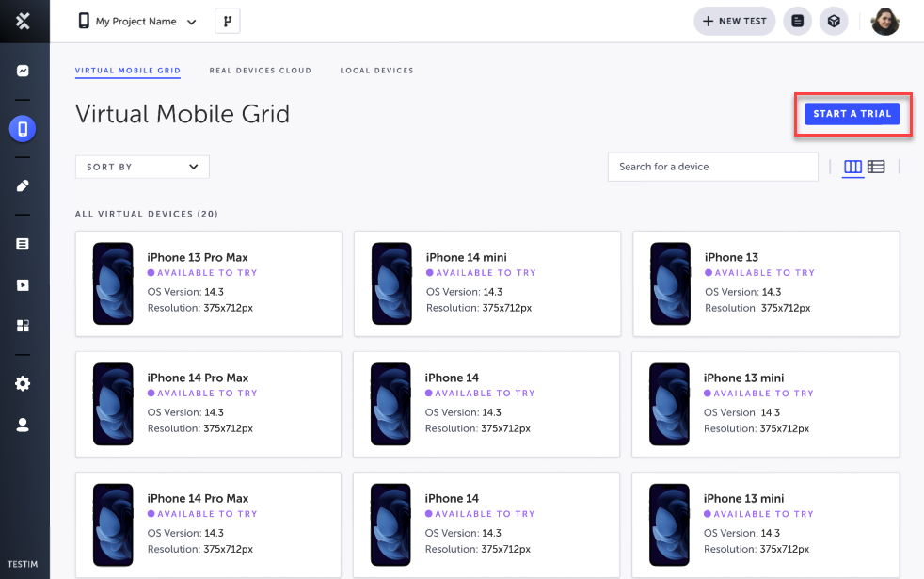Click the Start a Trial button
This screenshot has width=924, height=579.
tap(852, 114)
